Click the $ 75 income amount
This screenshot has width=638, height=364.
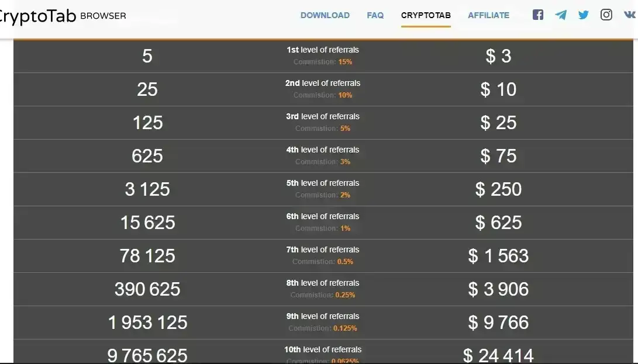498,156
